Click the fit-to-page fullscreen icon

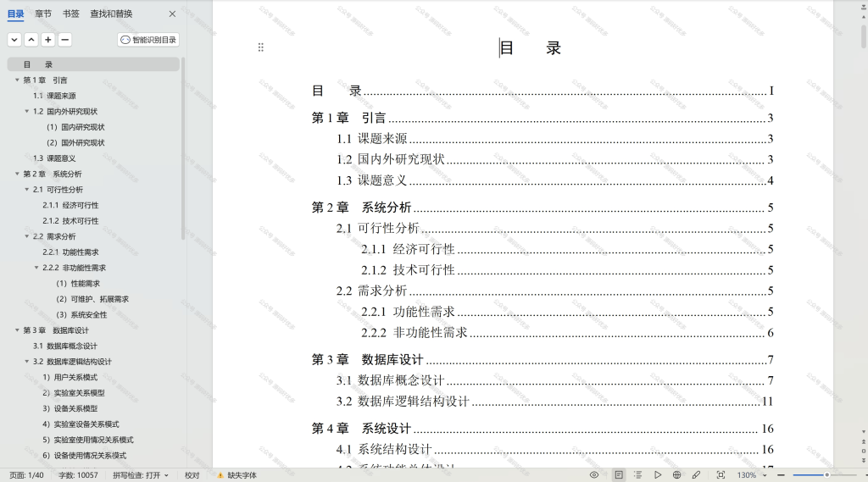pos(721,475)
